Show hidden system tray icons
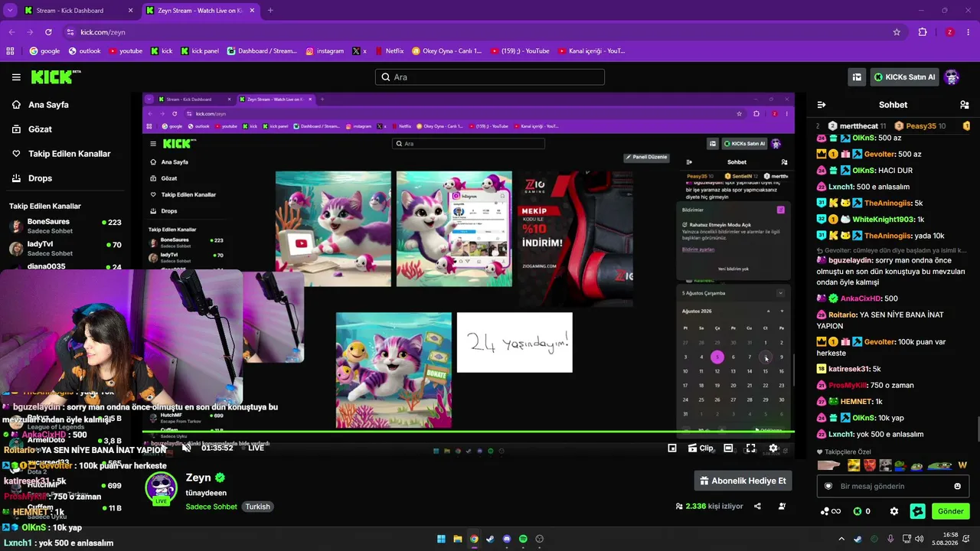 [841, 539]
